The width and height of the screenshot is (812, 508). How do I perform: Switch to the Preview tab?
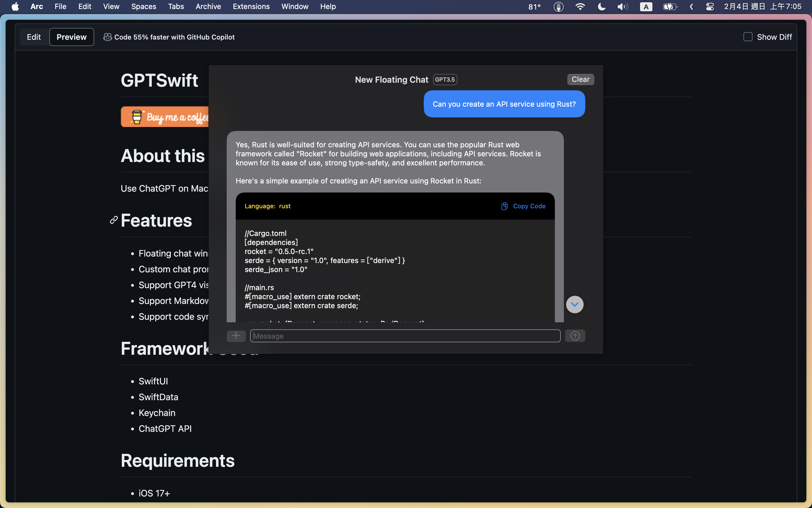(x=71, y=37)
